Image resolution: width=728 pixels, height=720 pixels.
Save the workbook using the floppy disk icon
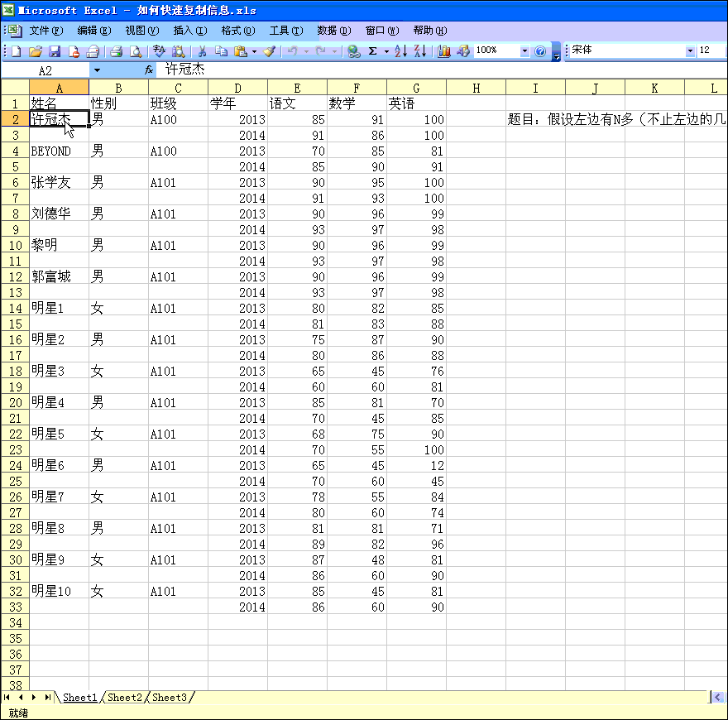pos(55,51)
